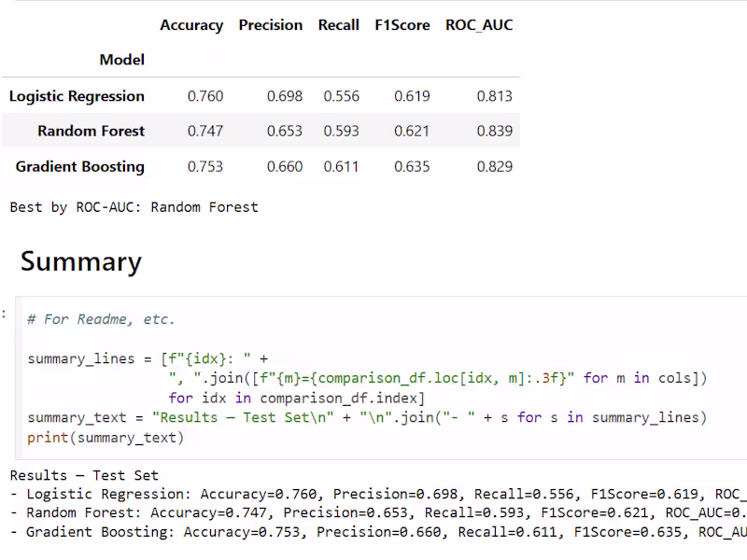
Task: Click the Logistic Regression summary output line
Action: point(373,495)
